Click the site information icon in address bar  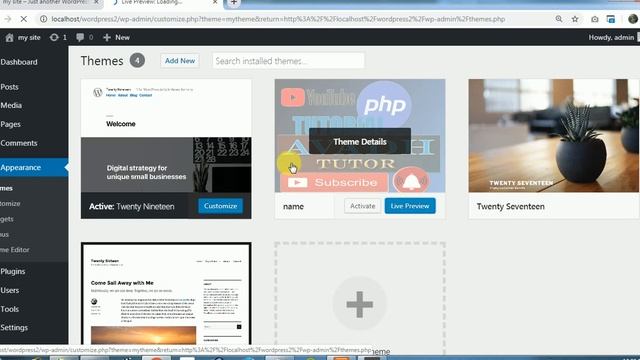[x=43, y=19]
